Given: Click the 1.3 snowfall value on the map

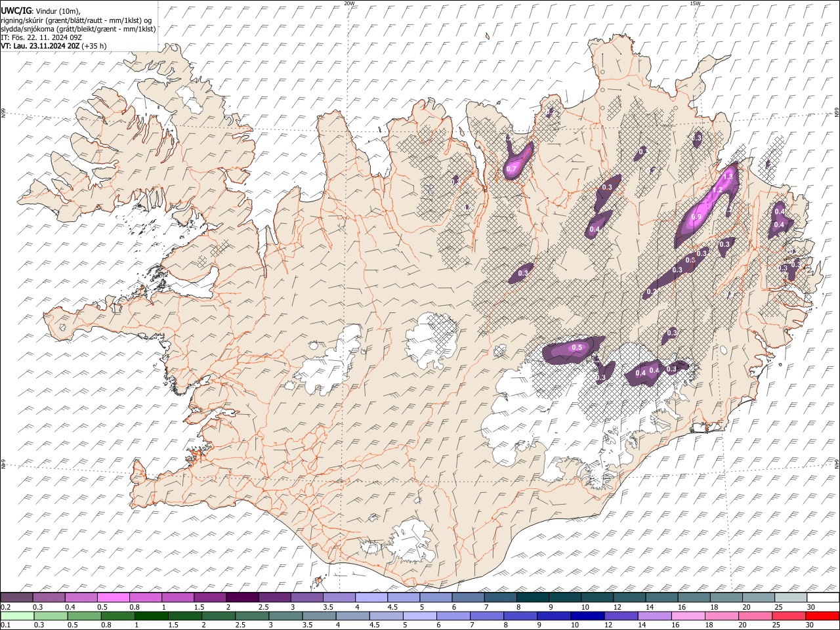Looking at the screenshot, I should [x=727, y=177].
